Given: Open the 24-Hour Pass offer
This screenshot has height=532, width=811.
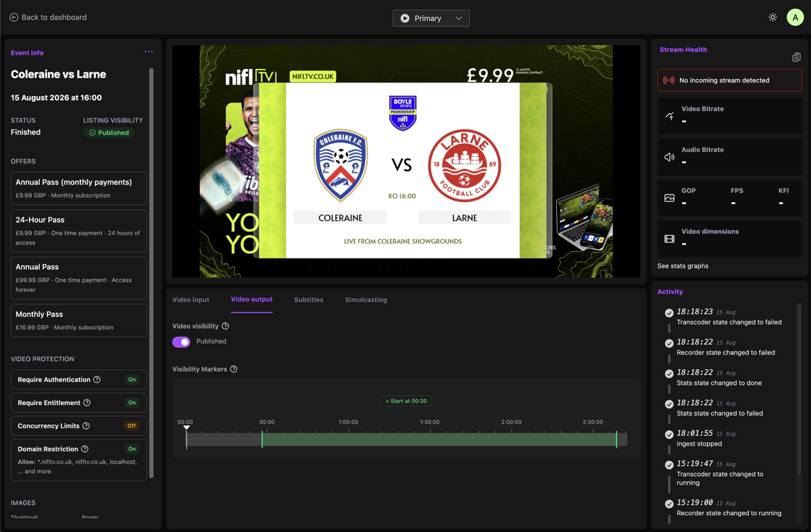Looking at the screenshot, I should 79,231.
